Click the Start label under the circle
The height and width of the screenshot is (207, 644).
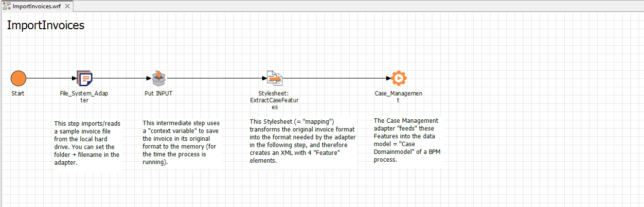[x=18, y=93]
